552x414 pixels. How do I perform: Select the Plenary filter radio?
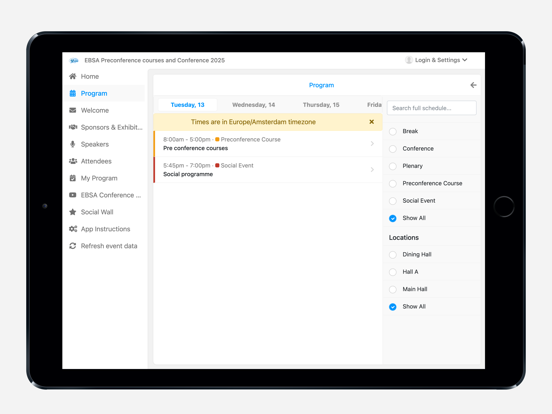coord(393,166)
